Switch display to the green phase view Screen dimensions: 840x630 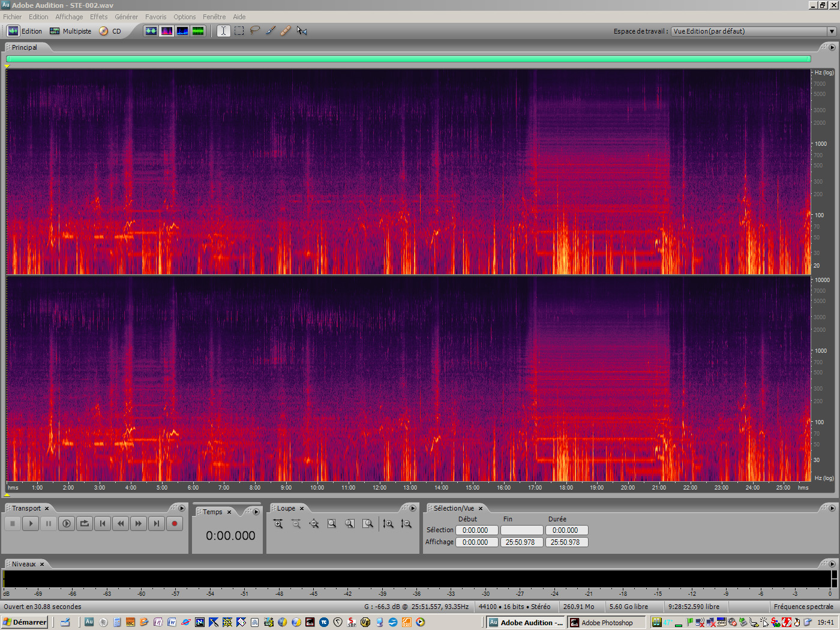(x=198, y=31)
